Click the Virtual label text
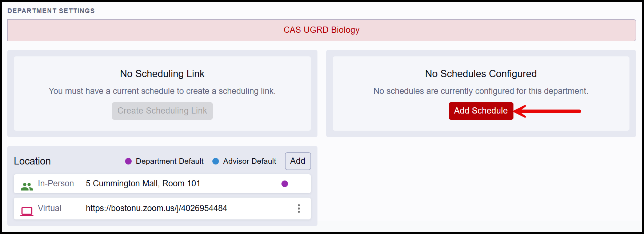Image resolution: width=644 pixels, height=234 pixels. [x=50, y=208]
